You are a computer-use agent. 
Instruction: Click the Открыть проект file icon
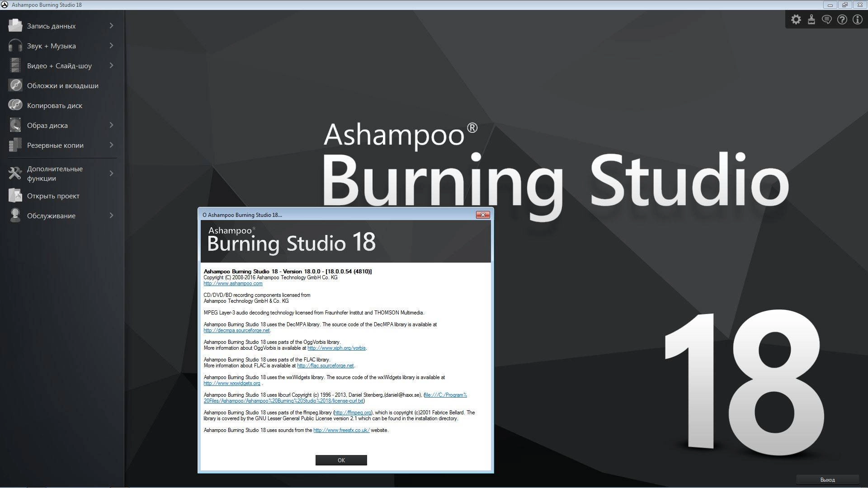[x=15, y=195]
